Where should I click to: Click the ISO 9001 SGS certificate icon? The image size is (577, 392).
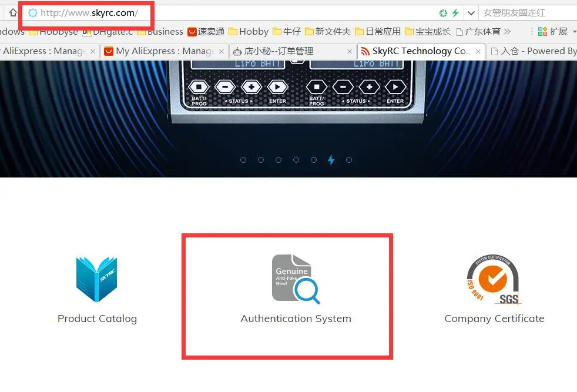coord(494,280)
